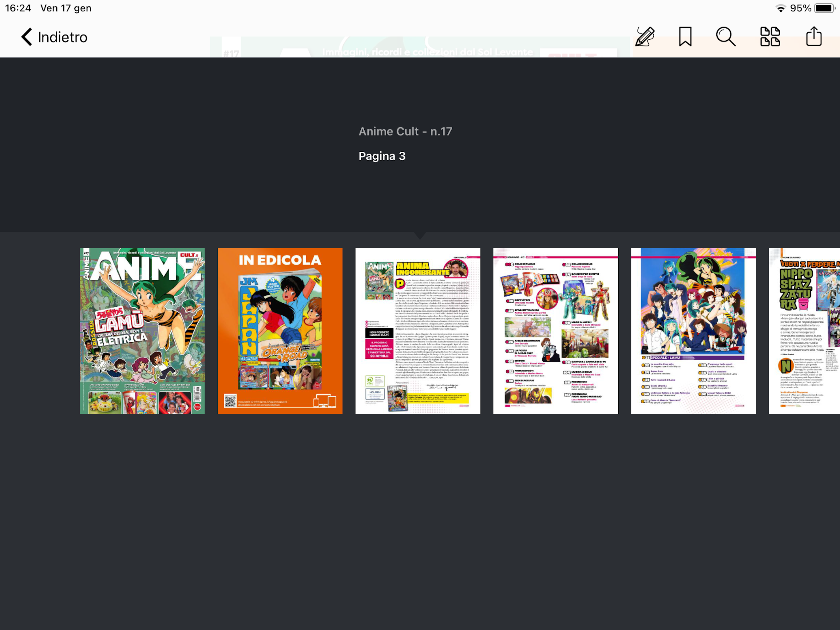Check the battery indicator icon
840x630 pixels.
pos(825,8)
